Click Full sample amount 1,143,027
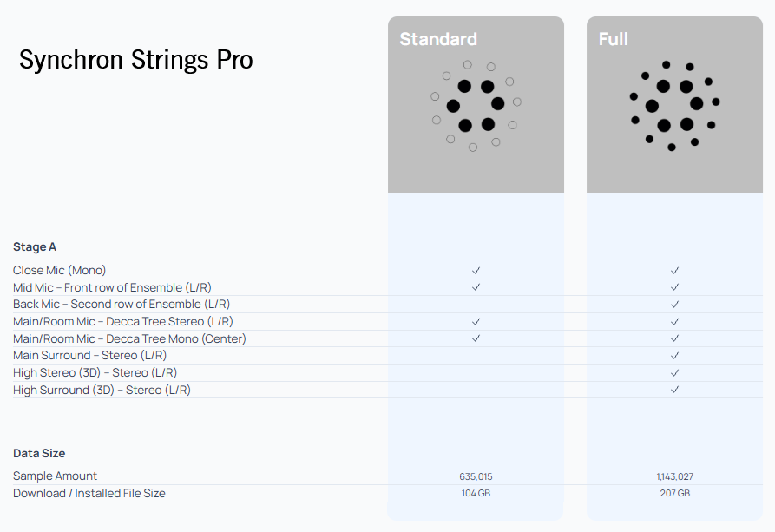This screenshot has width=775, height=532. tap(674, 476)
